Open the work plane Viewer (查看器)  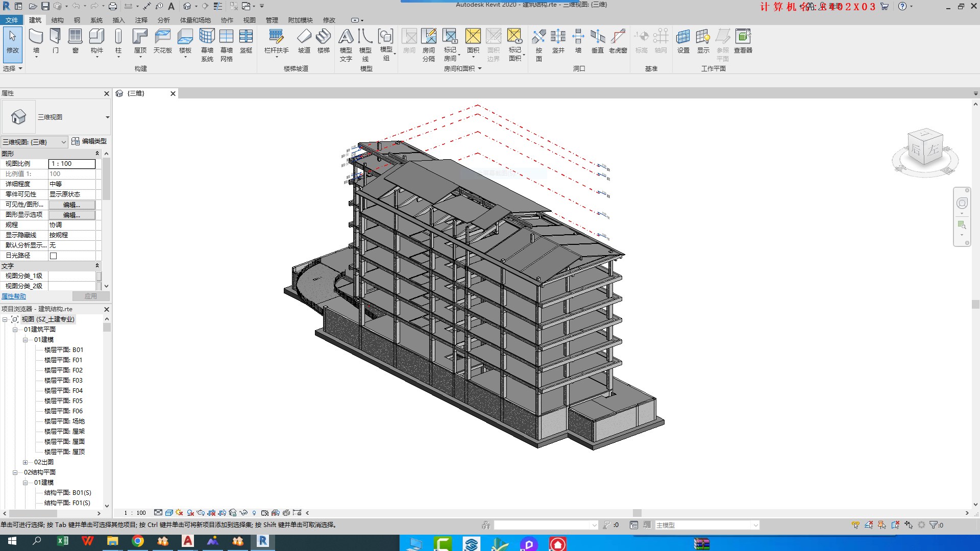743,41
